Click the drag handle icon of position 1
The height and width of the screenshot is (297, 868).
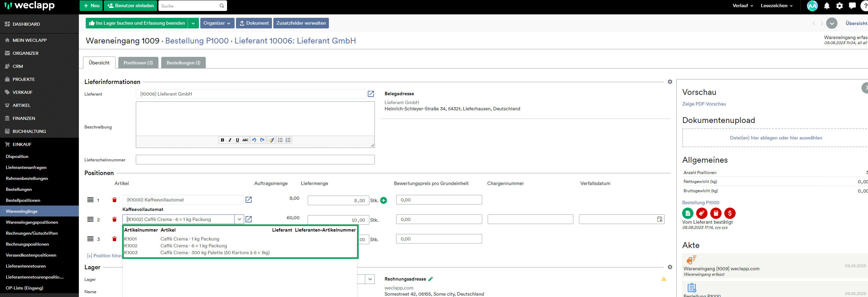tap(90, 200)
